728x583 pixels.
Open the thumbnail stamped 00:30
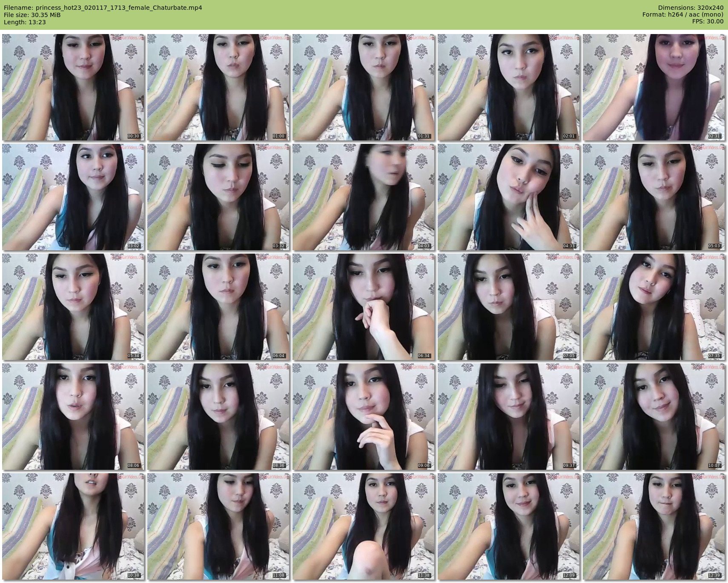[73, 87]
